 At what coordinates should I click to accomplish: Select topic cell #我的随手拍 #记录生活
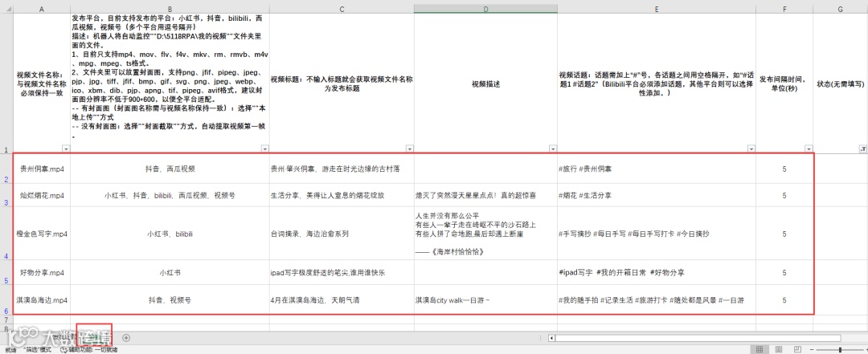click(657, 299)
